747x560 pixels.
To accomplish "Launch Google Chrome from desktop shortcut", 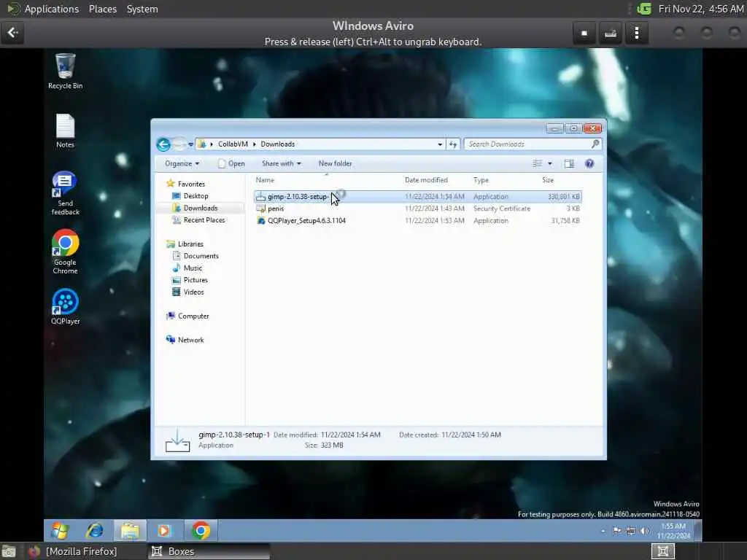I will [65, 252].
